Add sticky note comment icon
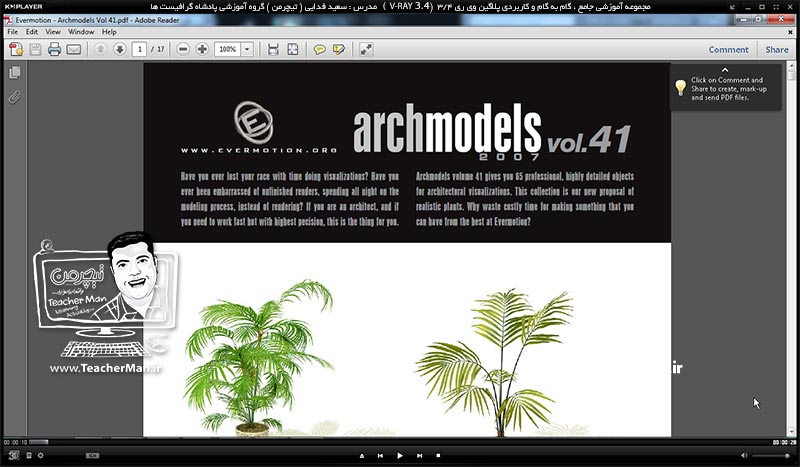 (320, 50)
